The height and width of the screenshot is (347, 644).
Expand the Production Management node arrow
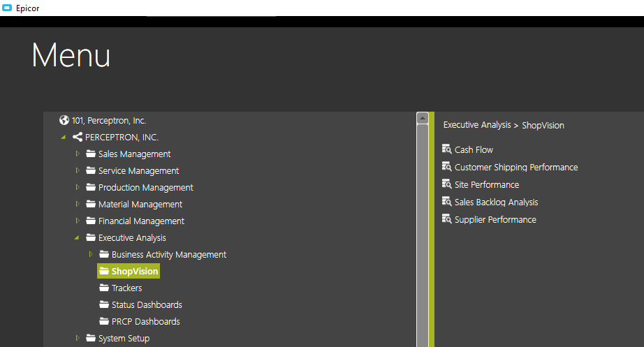pyautogui.click(x=78, y=187)
